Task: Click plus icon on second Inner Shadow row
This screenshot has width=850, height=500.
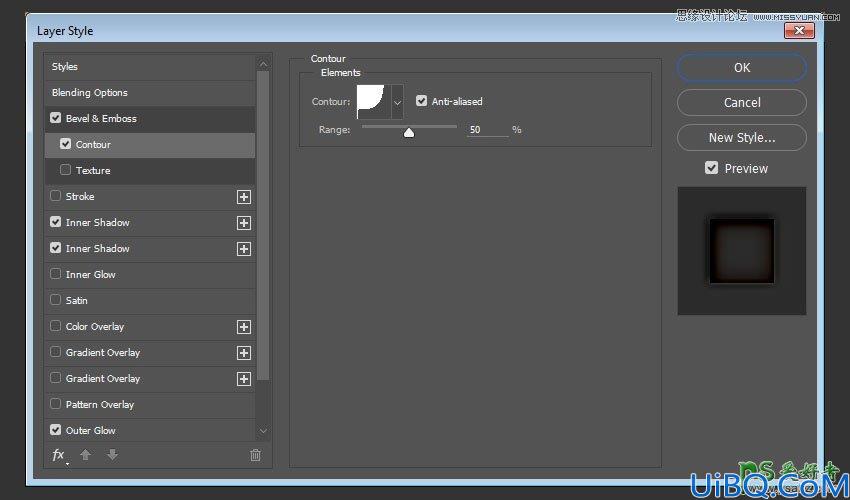Action: 244,249
